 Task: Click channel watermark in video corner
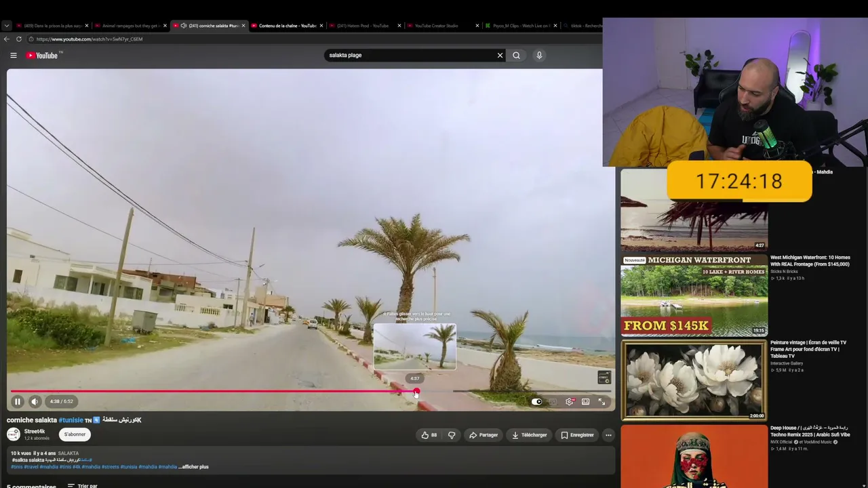point(604,378)
